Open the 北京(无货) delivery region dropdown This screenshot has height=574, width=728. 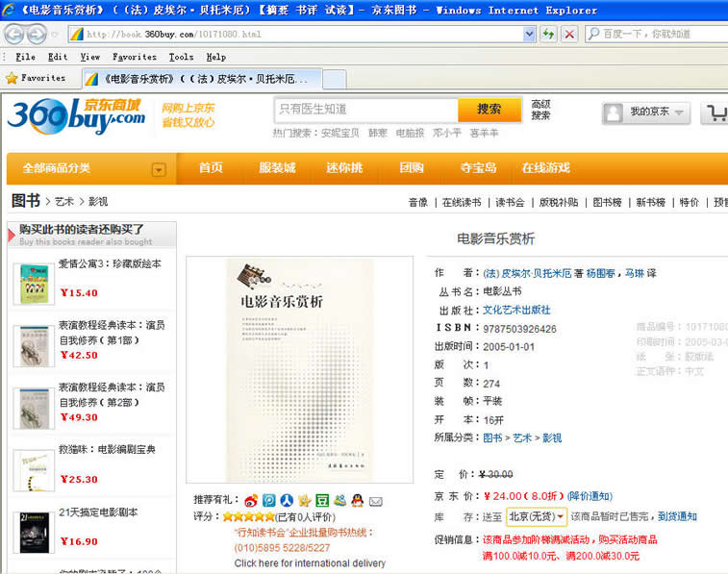pyautogui.click(x=537, y=516)
